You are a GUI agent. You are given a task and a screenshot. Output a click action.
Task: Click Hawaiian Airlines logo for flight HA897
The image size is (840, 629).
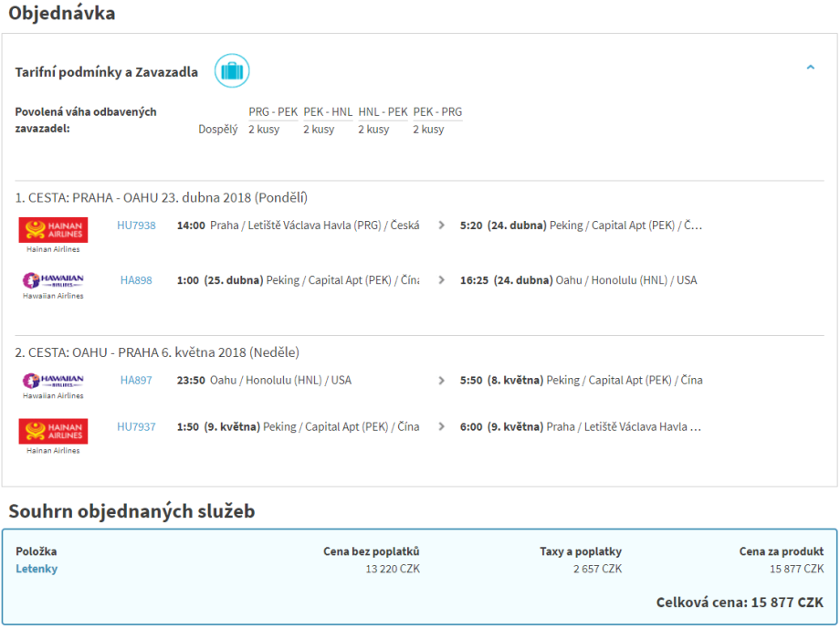tap(53, 382)
